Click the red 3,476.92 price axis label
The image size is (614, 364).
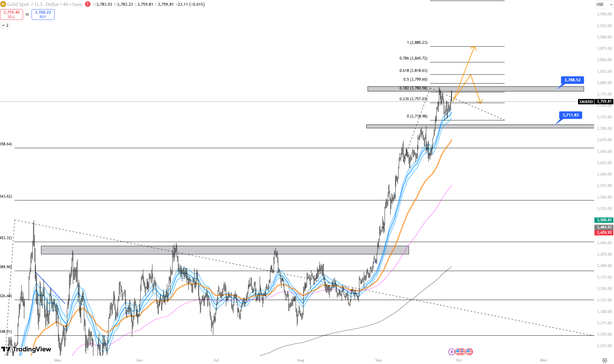point(604,233)
